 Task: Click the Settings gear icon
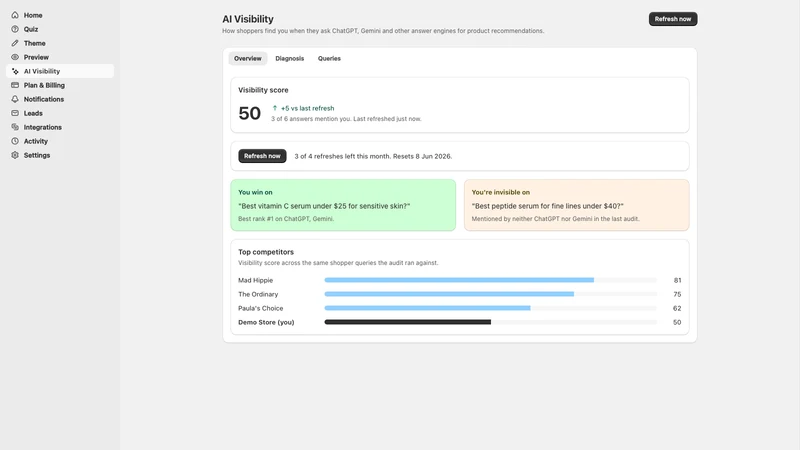pyautogui.click(x=15, y=155)
